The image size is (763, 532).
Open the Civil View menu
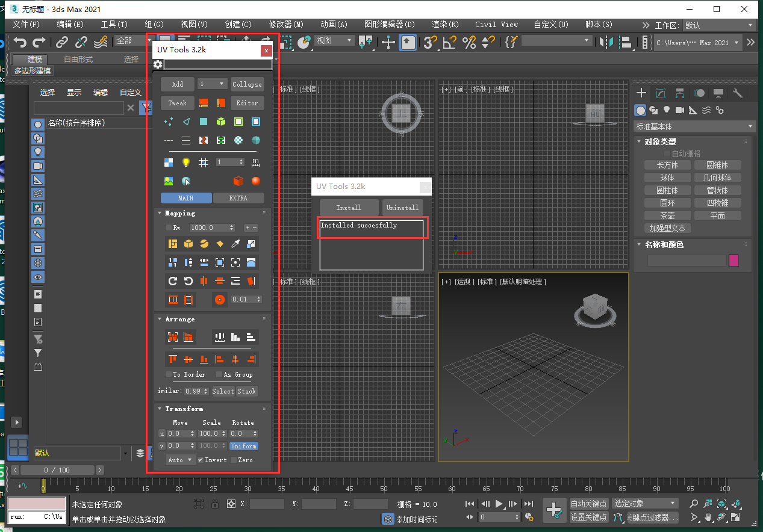[x=496, y=24]
